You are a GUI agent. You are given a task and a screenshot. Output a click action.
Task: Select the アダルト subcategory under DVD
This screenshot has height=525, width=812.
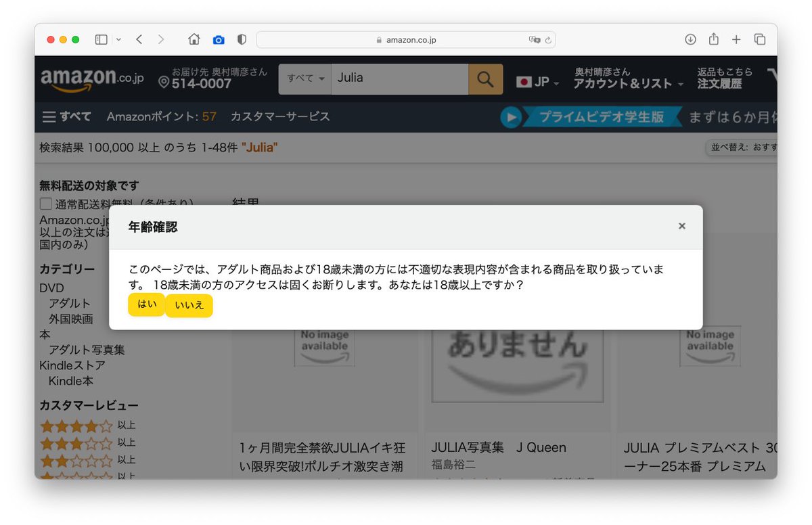[x=69, y=304]
